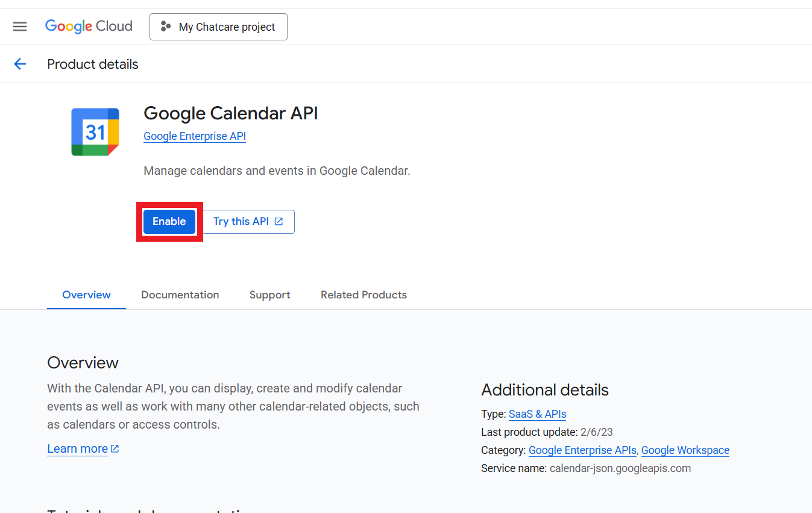812x513 pixels.
Task: Enable the Google Calendar API
Action: pyautogui.click(x=169, y=222)
